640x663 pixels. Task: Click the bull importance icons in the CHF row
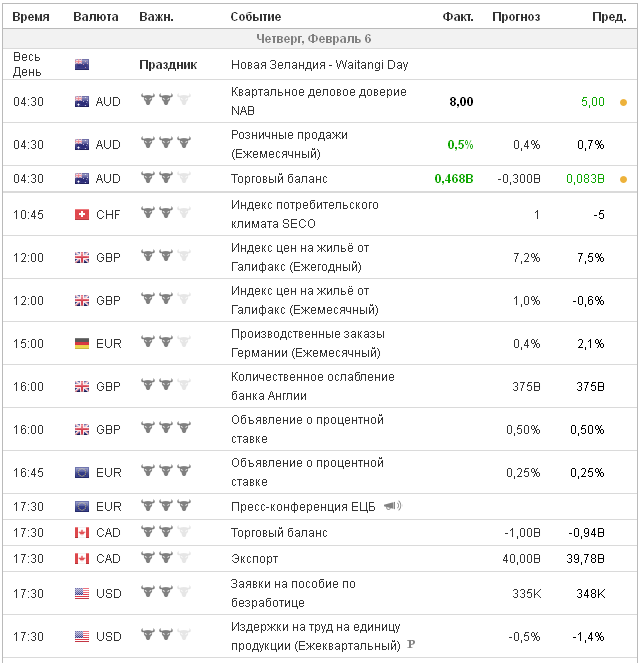pos(166,215)
